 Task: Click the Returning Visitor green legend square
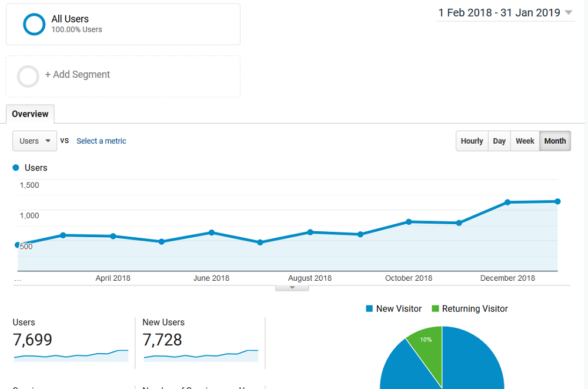click(435, 308)
